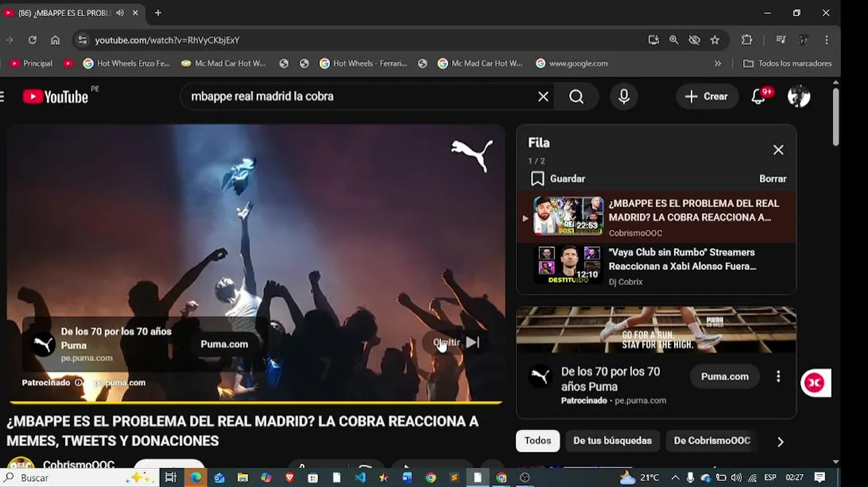
Task: Show hidden system tray icons with the caret
Action: pyautogui.click(x=675, y=478)
